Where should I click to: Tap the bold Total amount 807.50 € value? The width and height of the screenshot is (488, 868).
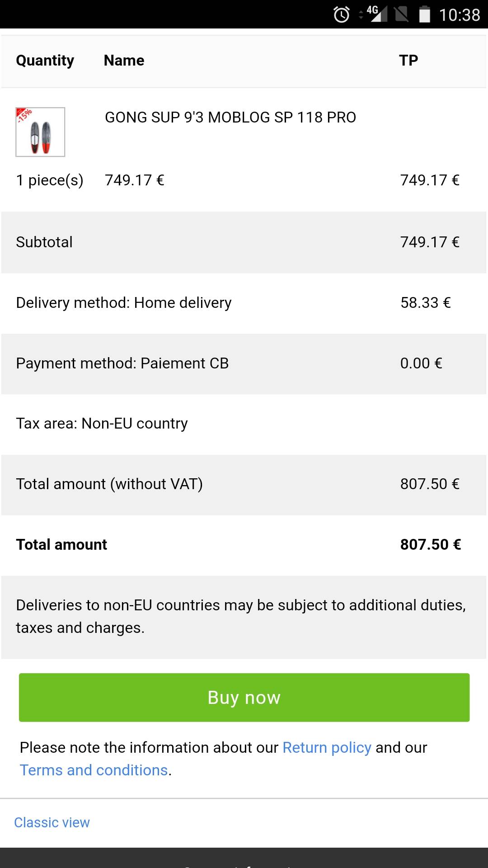[430, 545]
